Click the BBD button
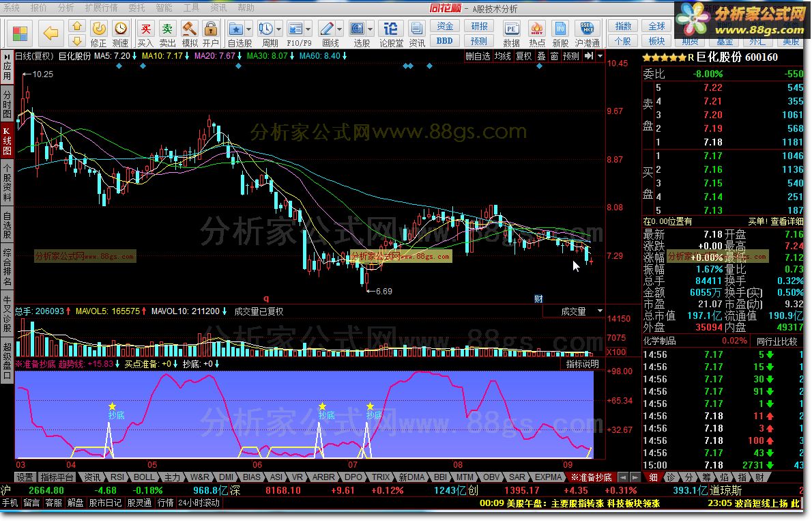 point(445,41)
